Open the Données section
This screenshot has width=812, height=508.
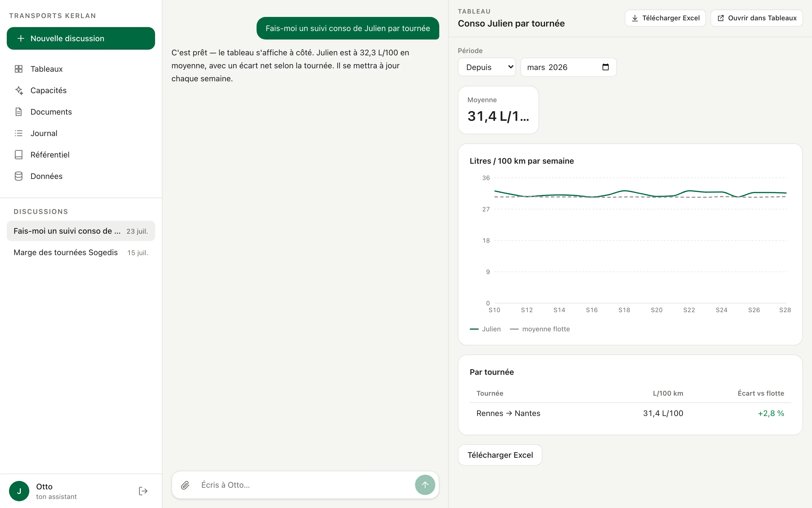(x=81, y=176)
